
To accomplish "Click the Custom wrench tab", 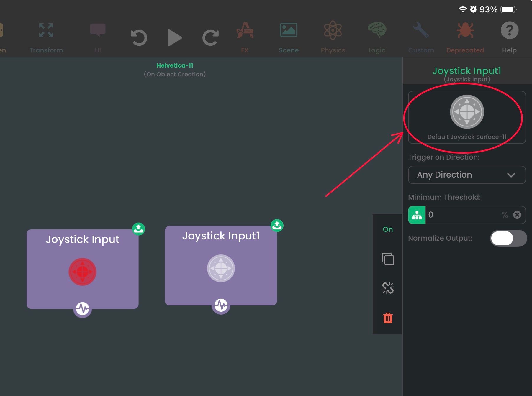I will point(421,37).
